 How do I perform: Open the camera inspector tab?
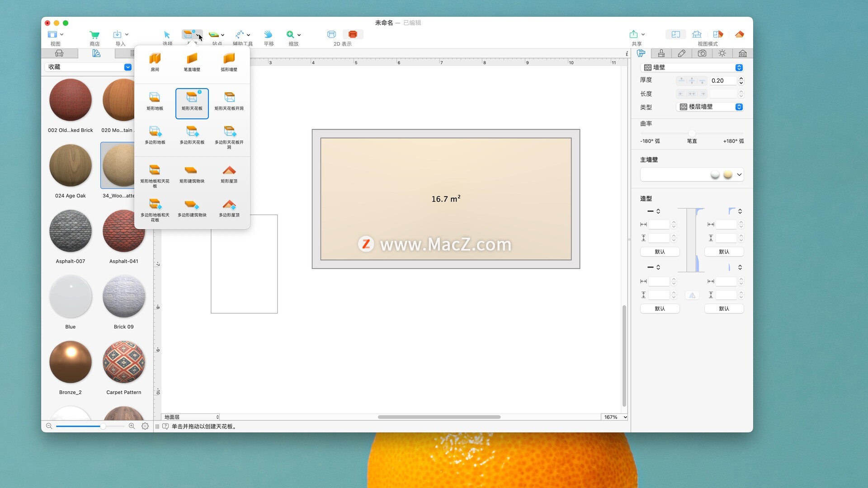tap(702, 53)
